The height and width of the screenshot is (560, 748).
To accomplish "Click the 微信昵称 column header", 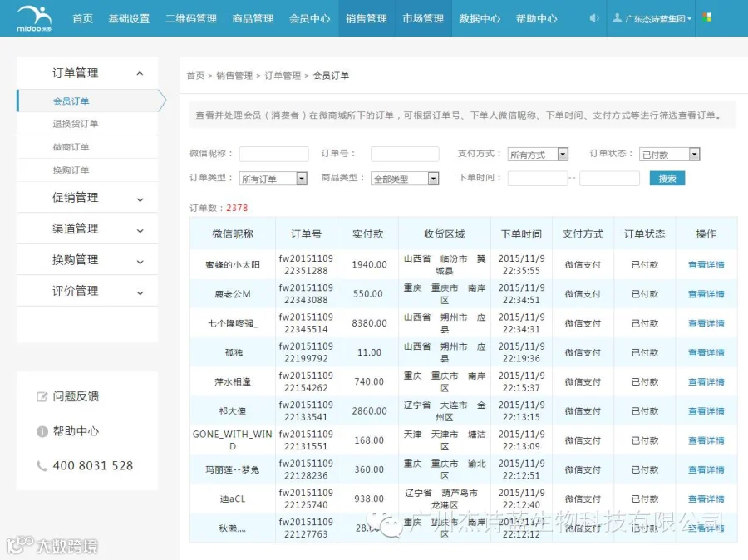I will [233, 233].
